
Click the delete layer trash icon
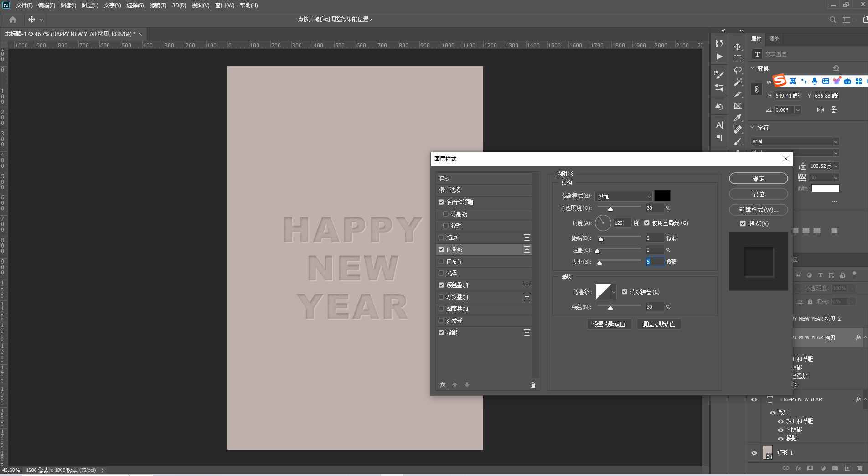tap(859, 468)
